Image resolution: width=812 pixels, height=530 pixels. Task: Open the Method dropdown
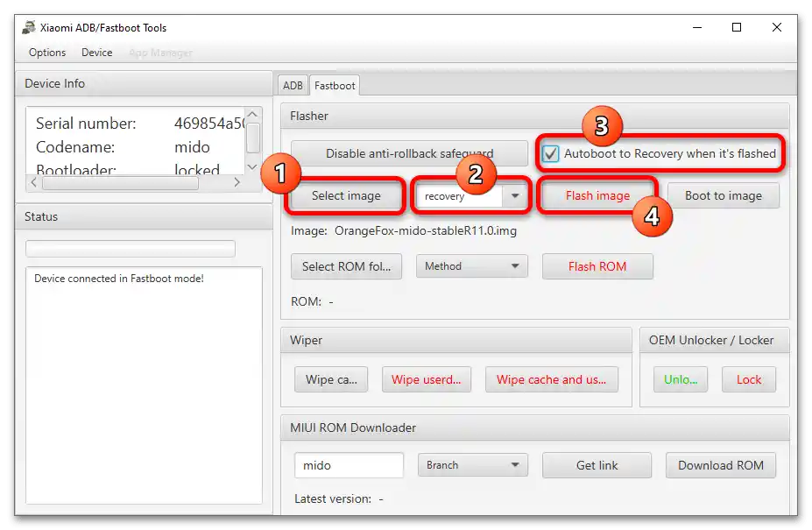472,266
